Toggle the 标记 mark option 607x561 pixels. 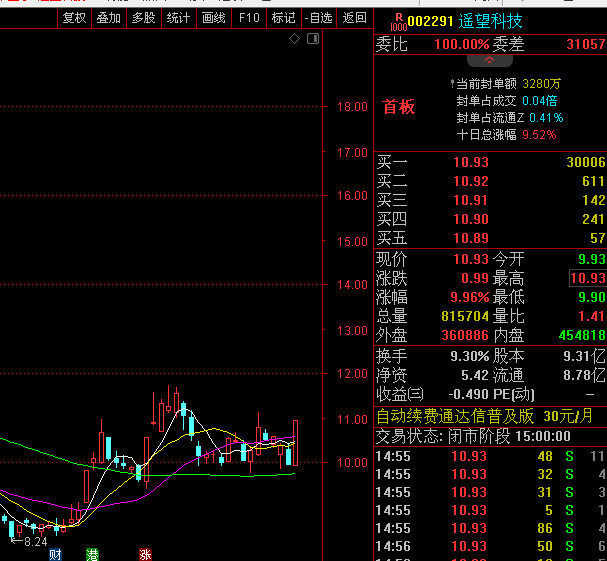283,17
